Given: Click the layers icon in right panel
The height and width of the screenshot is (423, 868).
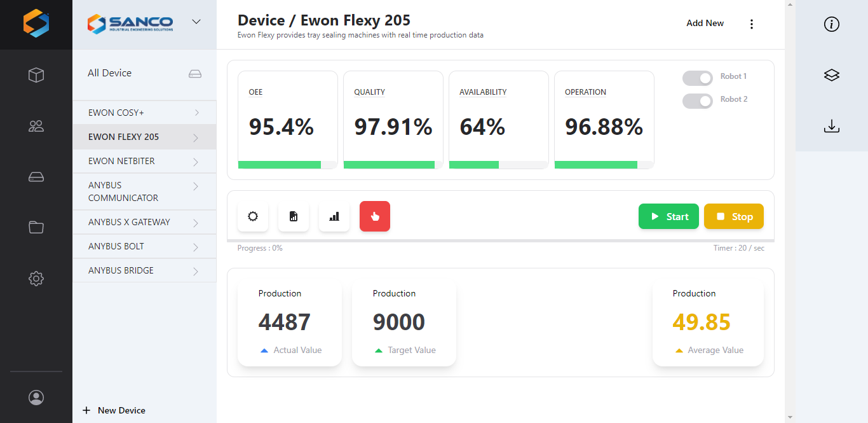Looking at the screenshot, I should pyautogui.click(x=832, y=75).
